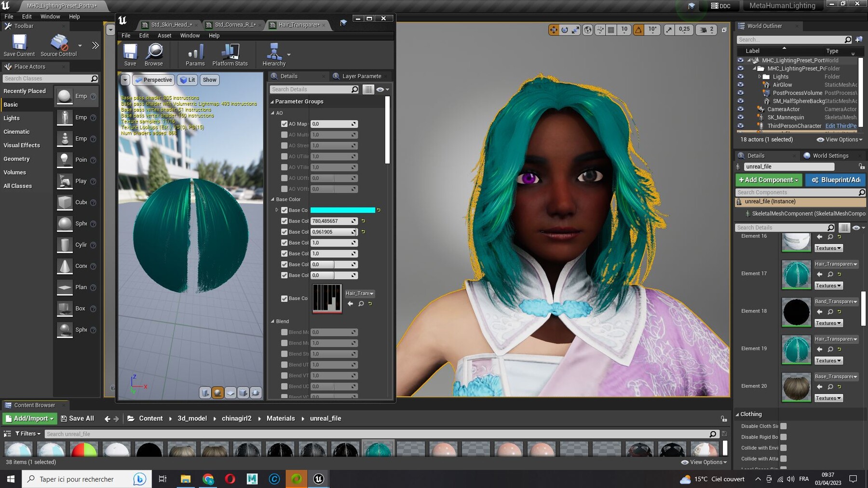This screenshot has height=488, width=868.
Task: Expand the main toolbar overflow chevron
Action: (x=95, y=45)
